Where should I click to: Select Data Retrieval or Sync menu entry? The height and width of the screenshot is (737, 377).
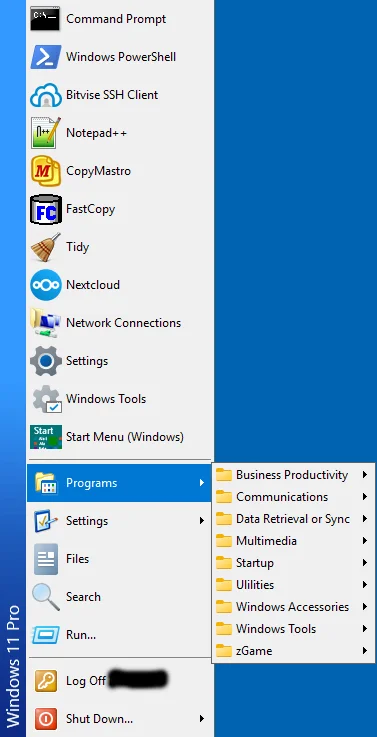293,519
